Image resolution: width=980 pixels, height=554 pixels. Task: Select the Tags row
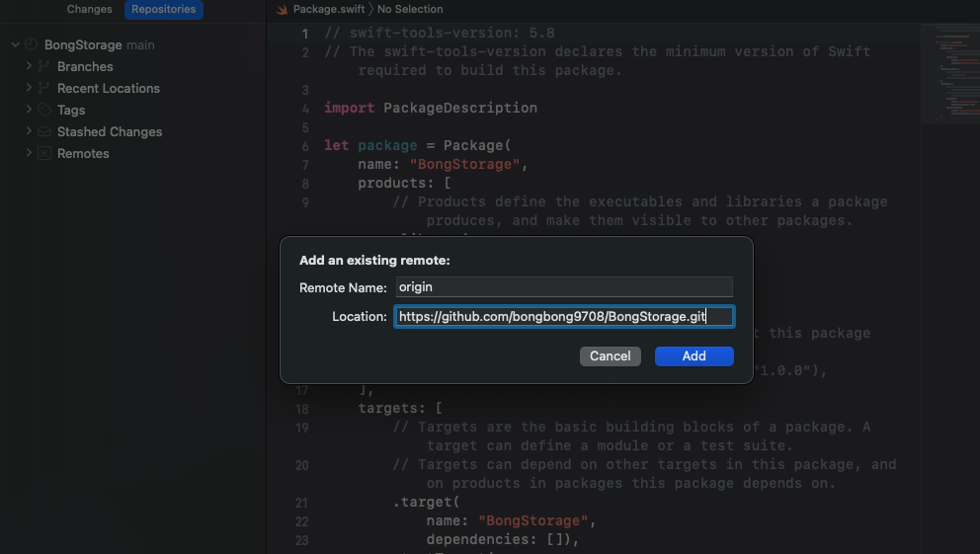click(x=133, y=110)
